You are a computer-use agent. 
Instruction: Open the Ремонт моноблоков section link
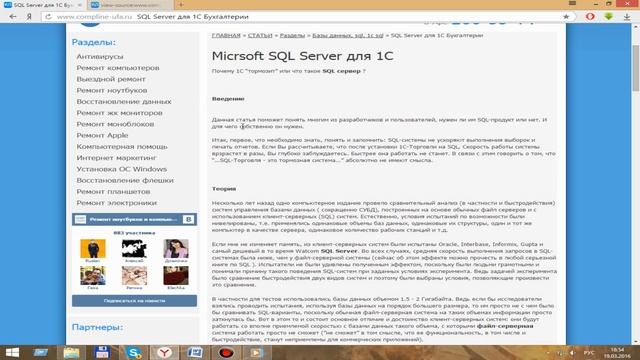[115, 124]
